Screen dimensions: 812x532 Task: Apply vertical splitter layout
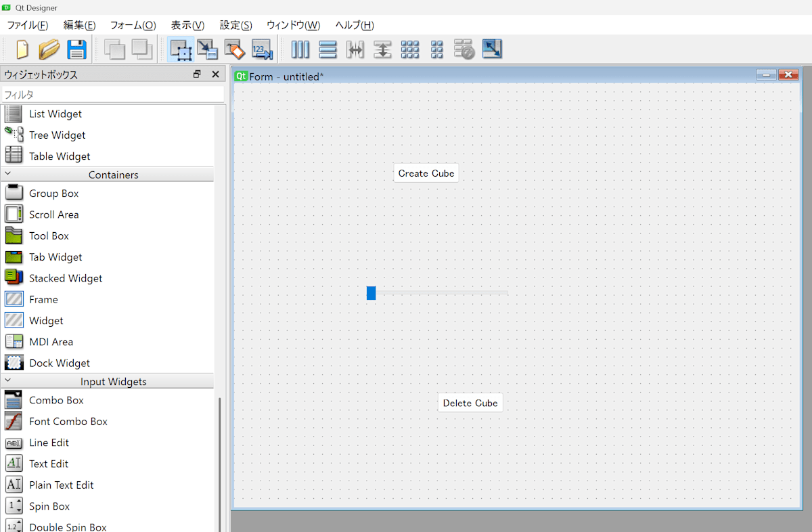pyautogui.click(x=382, y=49)
